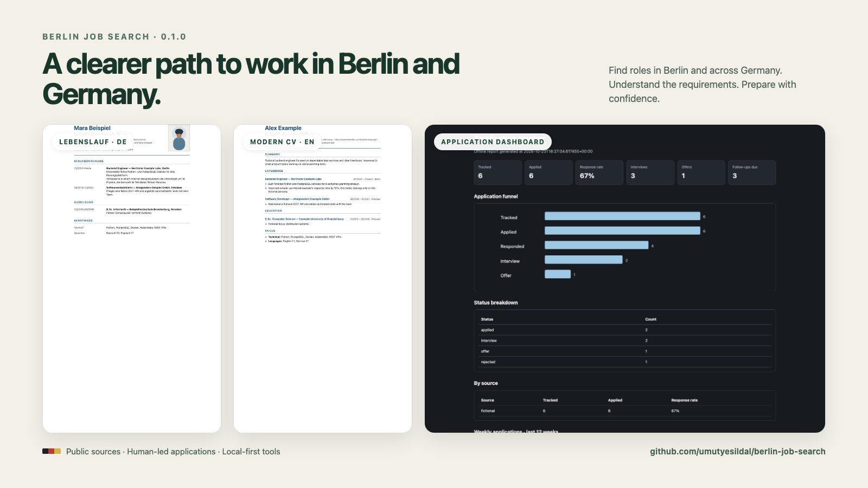Click the Tracked bar in the Application funnel
868x488 pixels.
coord(622,216)
